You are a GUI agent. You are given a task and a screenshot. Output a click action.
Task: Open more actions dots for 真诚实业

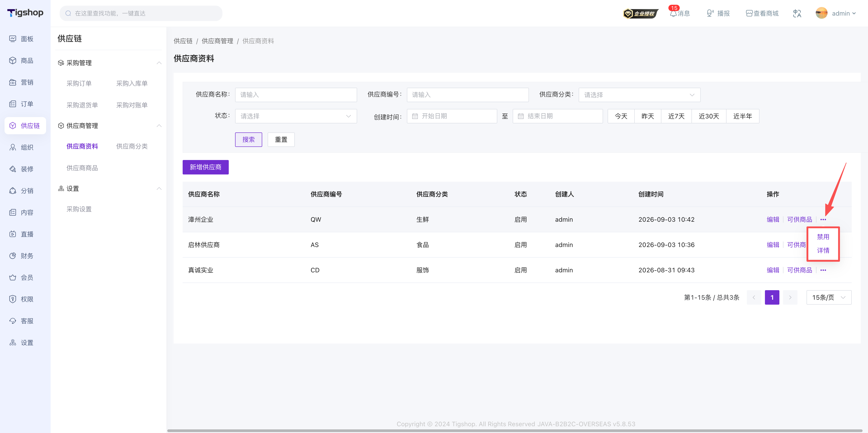click(x=823, y=270)
